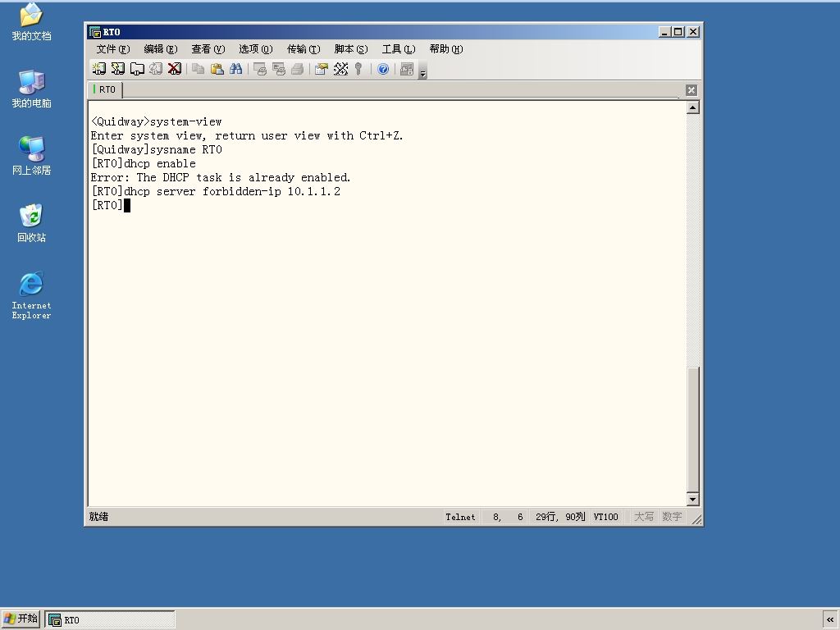
Task: Open 回收站 recycle bin icon
Action: point(31,223)
